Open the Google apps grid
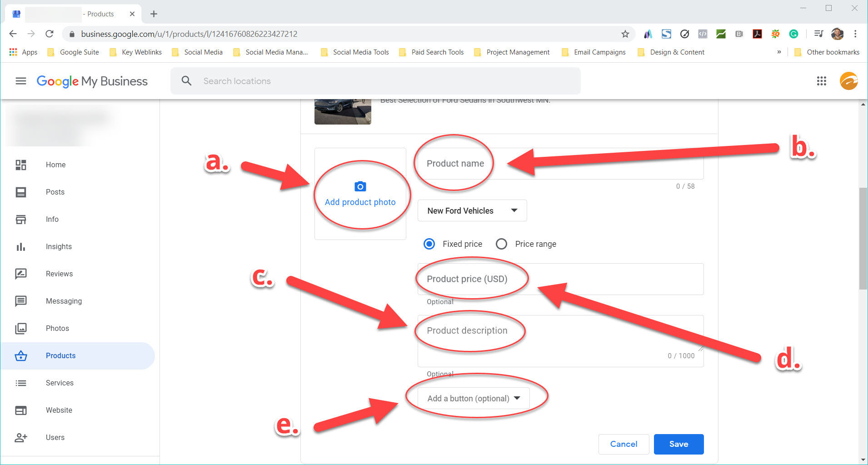This screenshot has height=465, width=868. (x=821, y=81)
